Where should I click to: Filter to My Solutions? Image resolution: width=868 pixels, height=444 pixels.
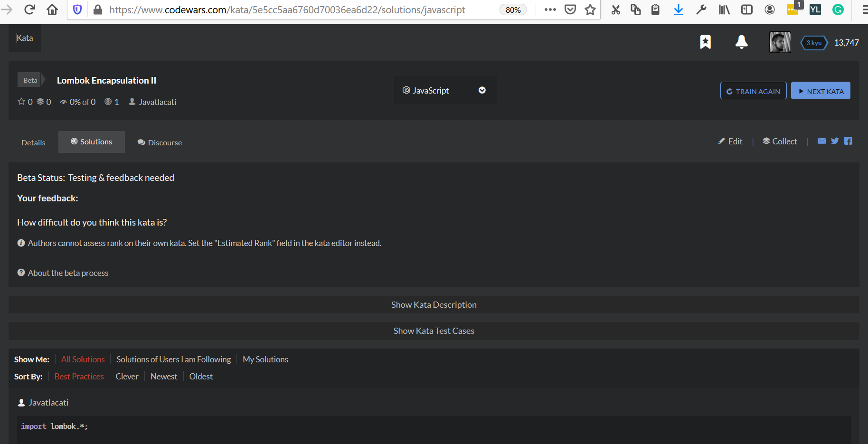point(265,359)
